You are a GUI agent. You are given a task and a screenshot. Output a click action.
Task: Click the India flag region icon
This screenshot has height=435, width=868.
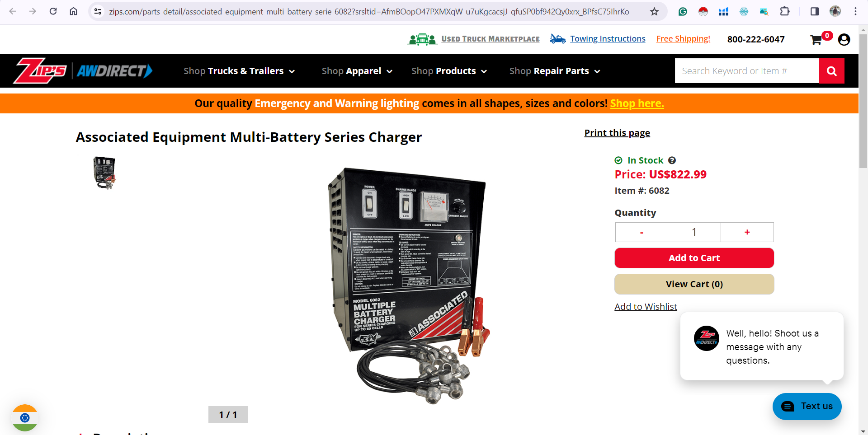click(x=25, y=418)
